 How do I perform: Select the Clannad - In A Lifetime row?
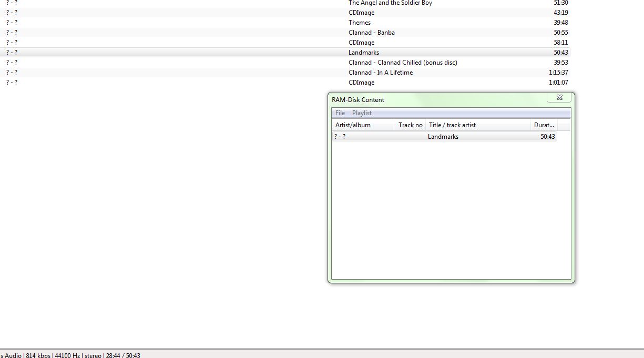point(381,73)
